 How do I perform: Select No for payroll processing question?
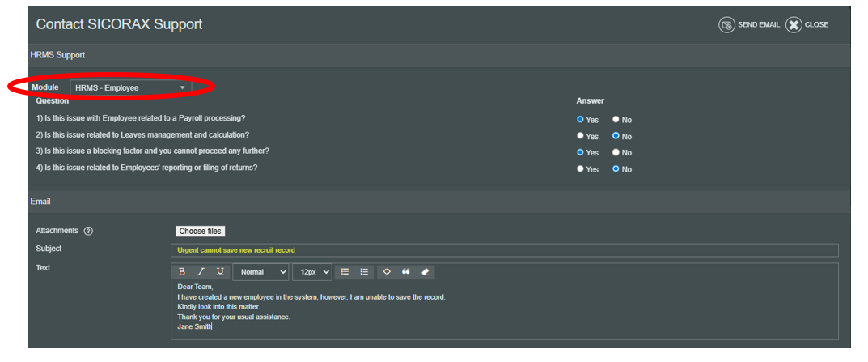[616, 120]
